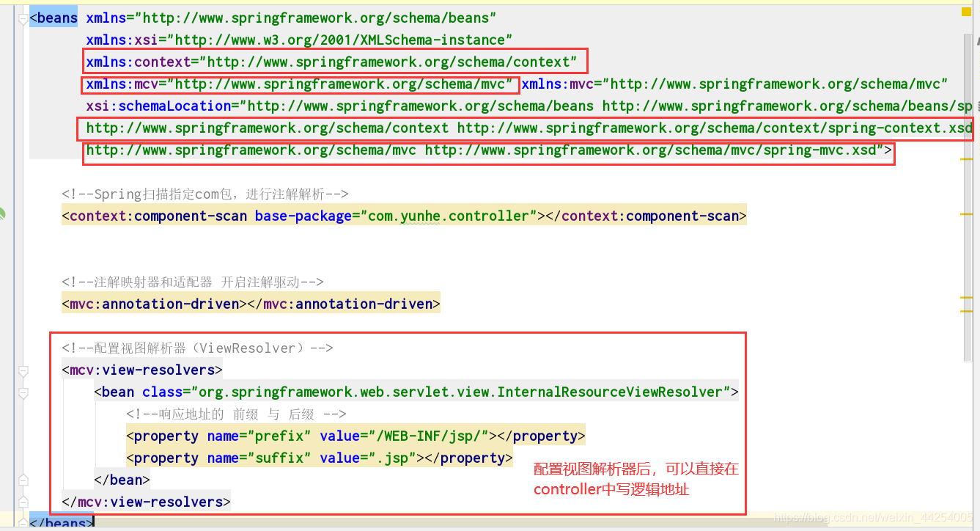Jump to the warning stripe beside the spring-mvc.xsd line
Screen dimensions: 980x531
pyautogui.click(x=967, y=158)
